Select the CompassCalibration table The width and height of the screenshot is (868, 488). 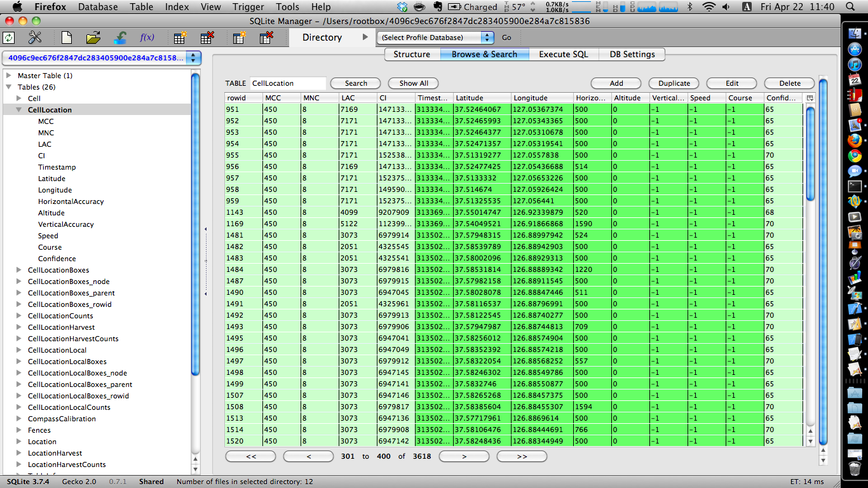(x=62, y=419)
